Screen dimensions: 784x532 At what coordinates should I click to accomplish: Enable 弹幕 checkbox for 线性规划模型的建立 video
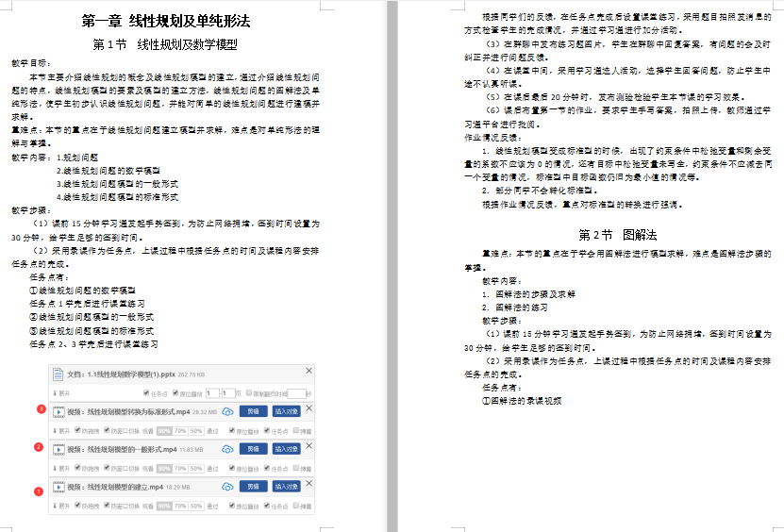pos(296,506)
